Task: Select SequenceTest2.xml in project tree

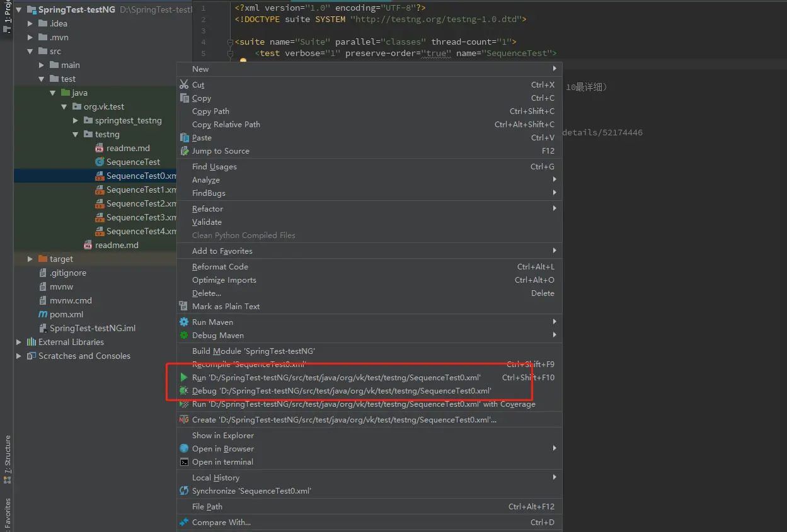Action: [x=135, y=203]
